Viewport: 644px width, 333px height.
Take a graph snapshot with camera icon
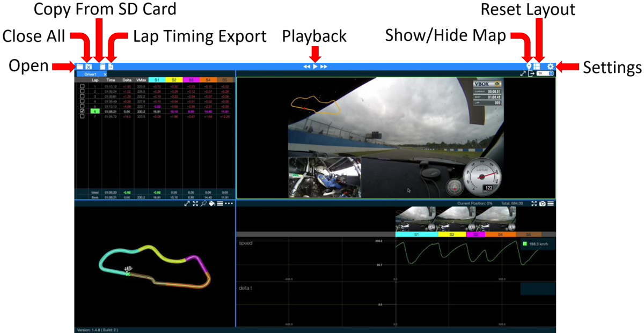click(543, 204)
